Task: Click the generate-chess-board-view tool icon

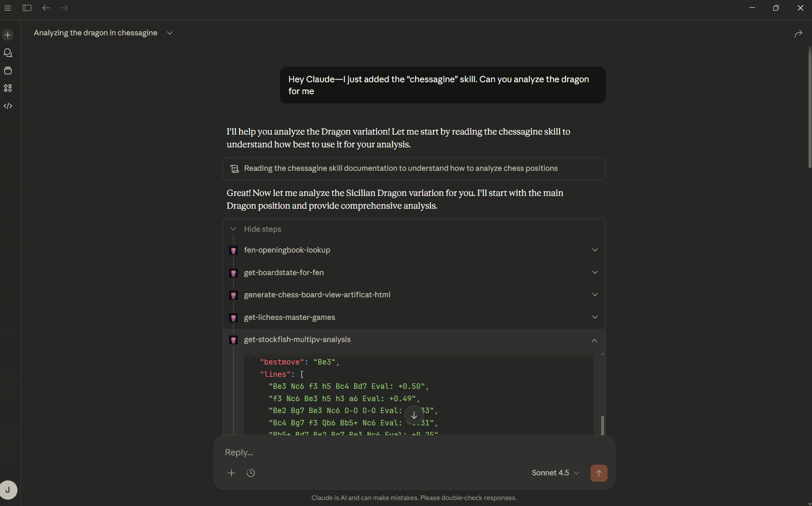Action: pyautogui.click(x=233, y=295)
